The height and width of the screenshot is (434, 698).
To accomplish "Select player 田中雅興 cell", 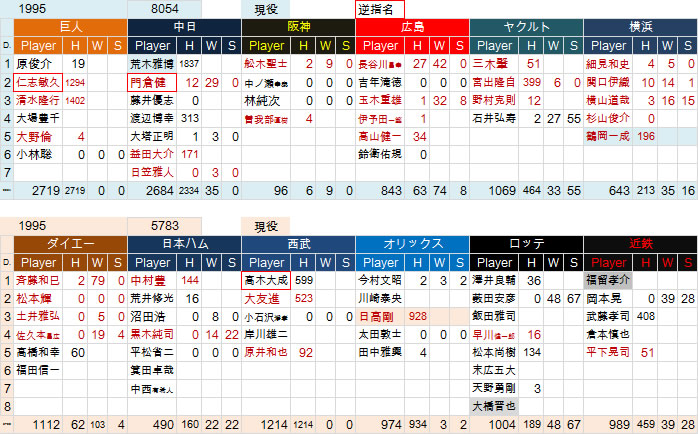I will click(x=380, y=353).
